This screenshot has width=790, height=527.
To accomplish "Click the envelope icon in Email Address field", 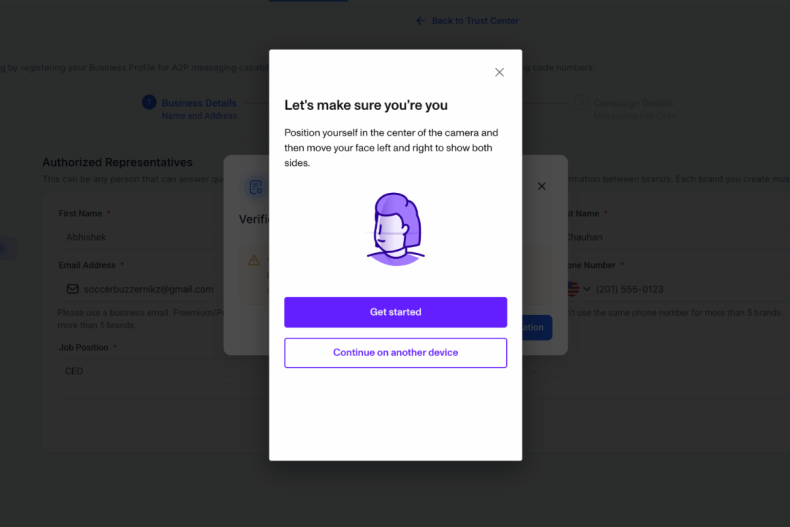I will click(73, 289).
